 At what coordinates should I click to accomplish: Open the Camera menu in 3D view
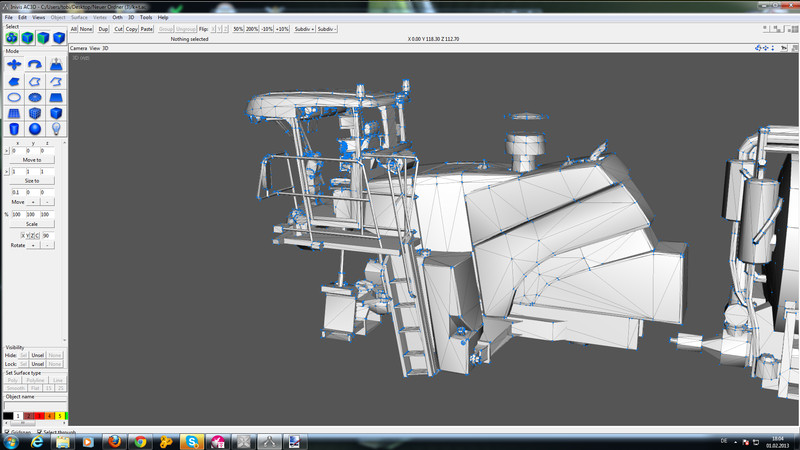coord(79,48)
